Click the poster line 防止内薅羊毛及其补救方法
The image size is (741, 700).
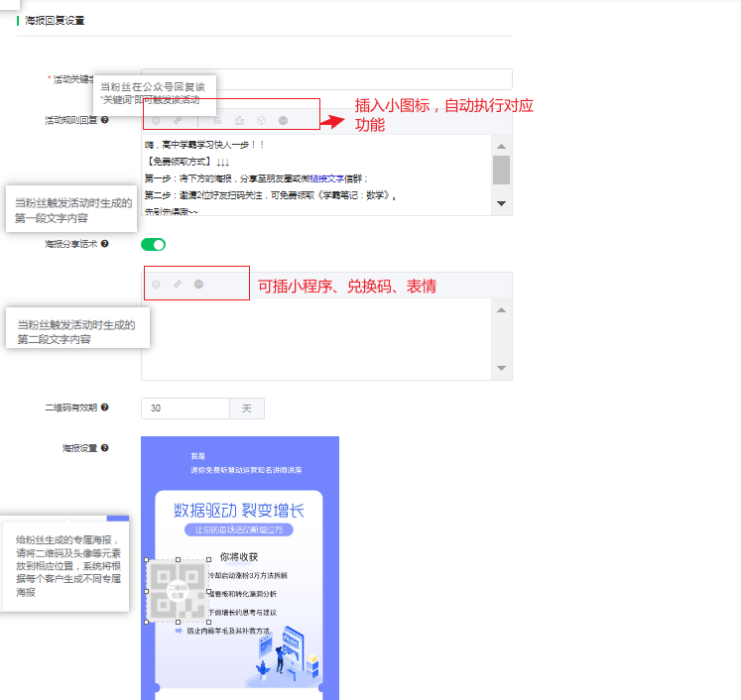point(229,631)
